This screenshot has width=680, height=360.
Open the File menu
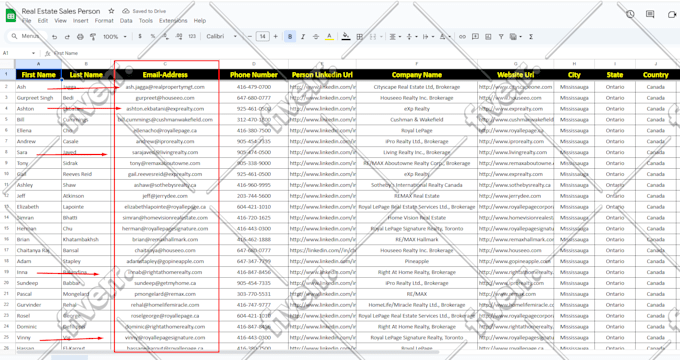(x=26, y=20)
